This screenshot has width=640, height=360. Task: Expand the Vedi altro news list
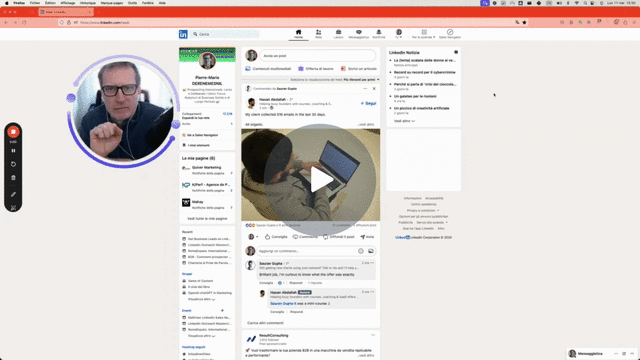[404, 121]
